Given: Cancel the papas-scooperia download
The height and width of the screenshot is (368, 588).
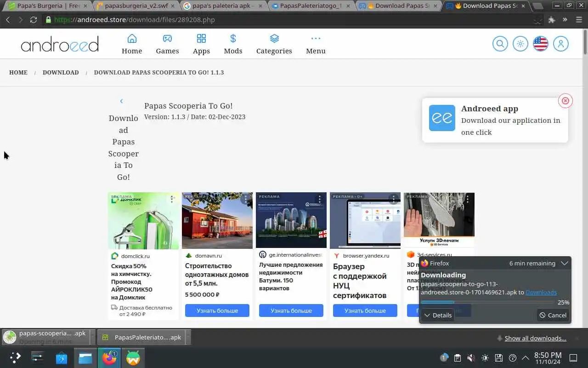Looking at the screenshot, I should point(553,315).
